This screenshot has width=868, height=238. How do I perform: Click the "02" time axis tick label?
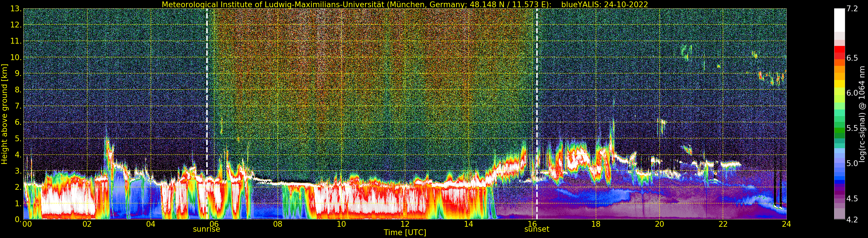tap(87, 224)
